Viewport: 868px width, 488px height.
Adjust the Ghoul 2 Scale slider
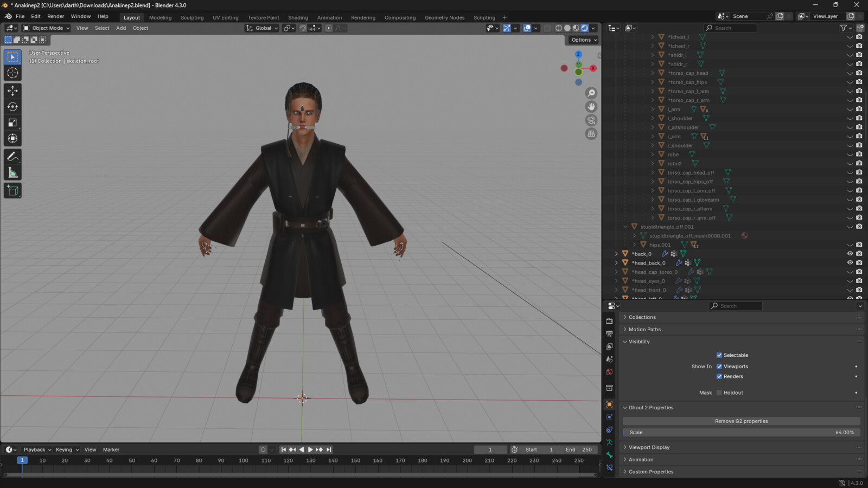(741, 433)
